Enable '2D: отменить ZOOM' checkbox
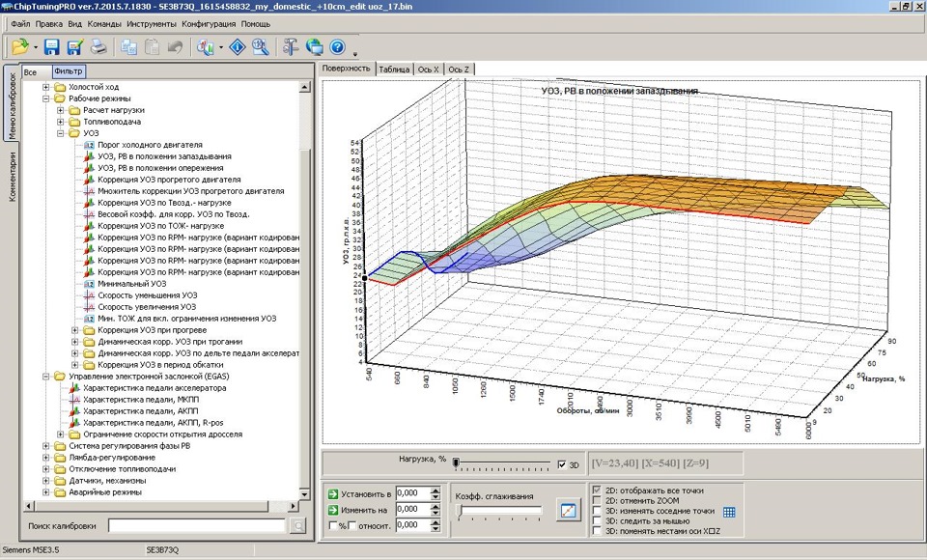Screen dimensions: 927x560 click(x=596, y=500)
